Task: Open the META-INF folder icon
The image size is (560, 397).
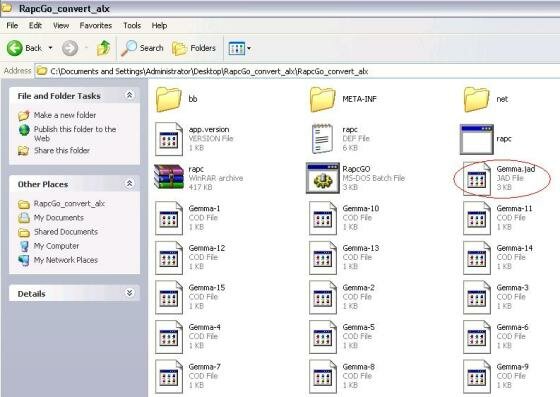Action: (322, 100)
